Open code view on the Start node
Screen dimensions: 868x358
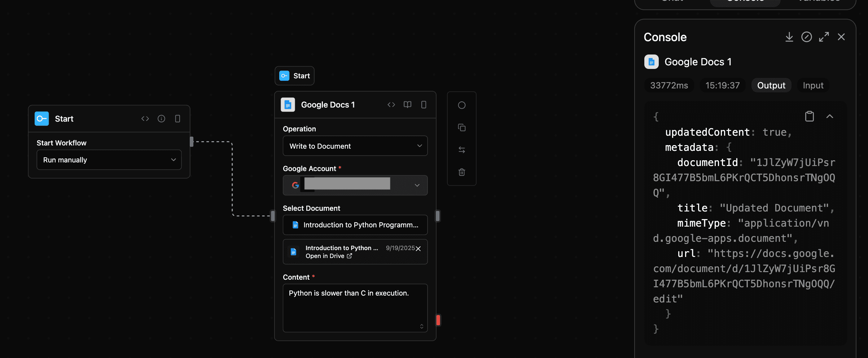(x=145, y=118)
